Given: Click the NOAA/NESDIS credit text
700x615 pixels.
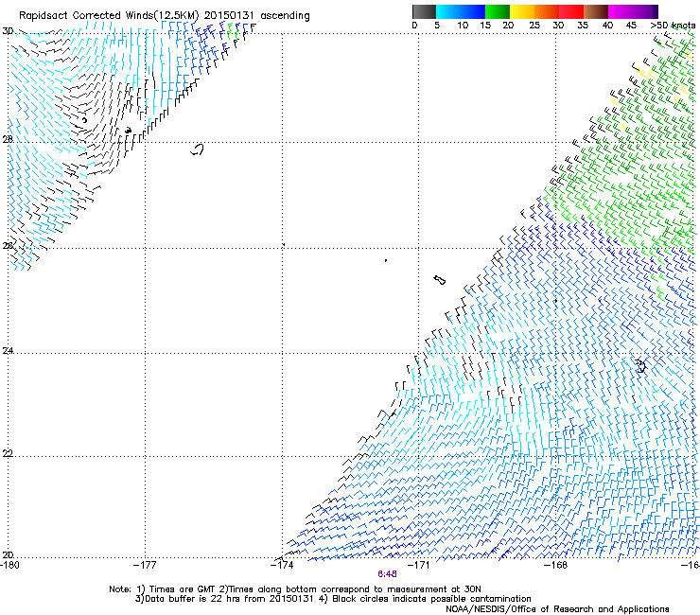Looking at the screenshot, I should click(557, 609).
